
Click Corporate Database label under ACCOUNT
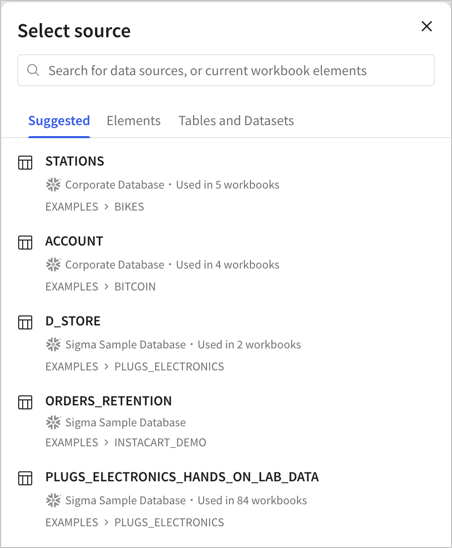pyautogui.click(x=115, y=265)
